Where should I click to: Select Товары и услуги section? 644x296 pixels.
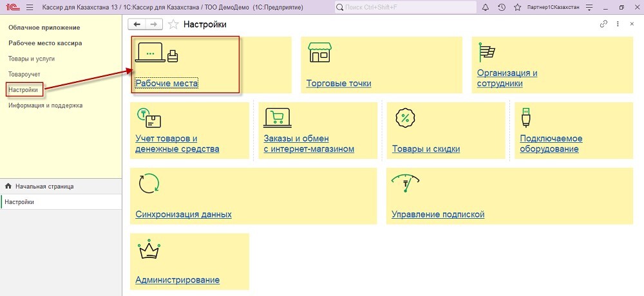point(32,59)
